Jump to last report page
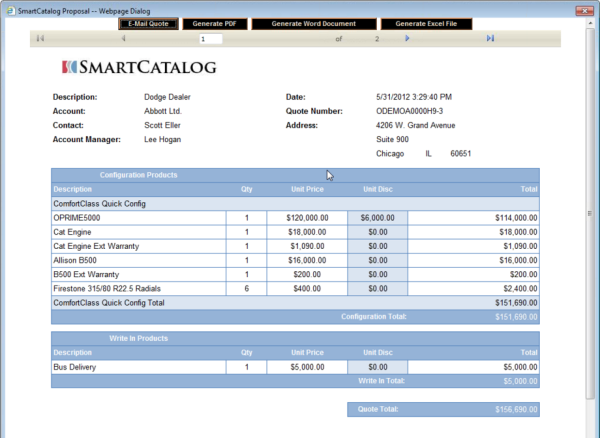The image size is (600, 438). (490, 39)
